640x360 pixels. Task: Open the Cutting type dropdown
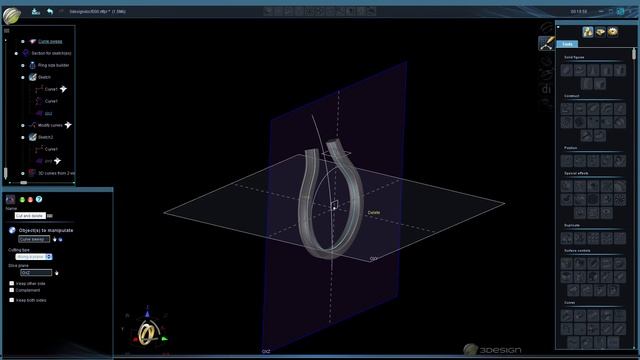34,257
